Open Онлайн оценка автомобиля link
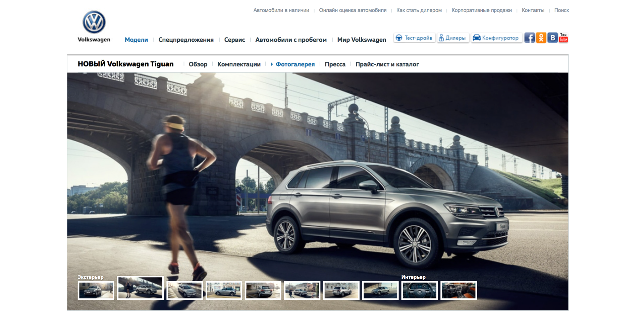The width and height of the screenshot is (644, 327). (353, 10)
